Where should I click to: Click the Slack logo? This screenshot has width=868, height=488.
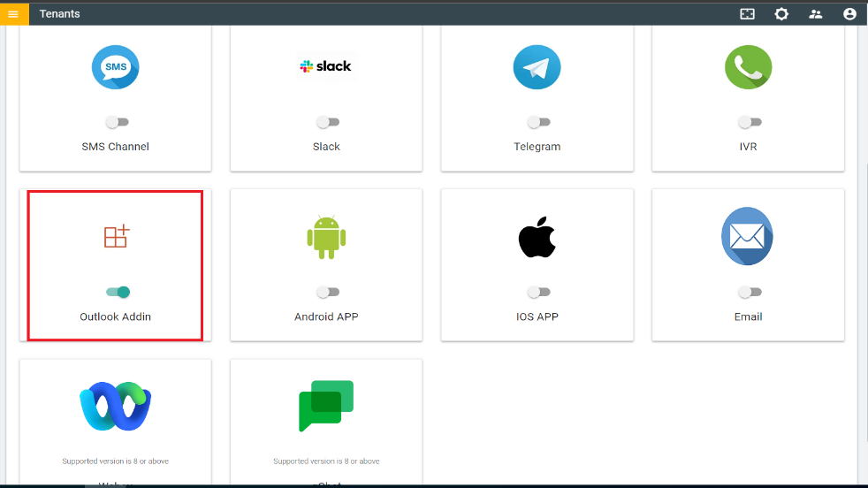(325, 66)
